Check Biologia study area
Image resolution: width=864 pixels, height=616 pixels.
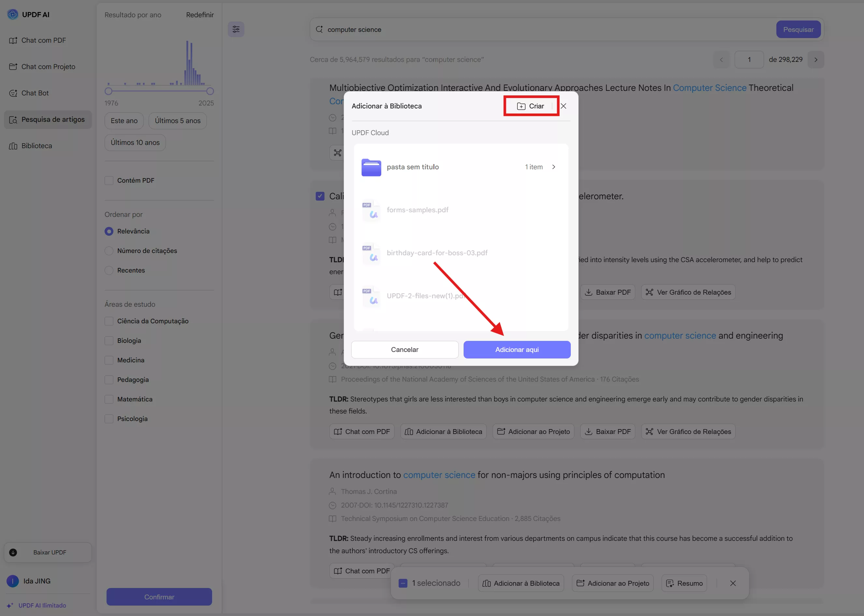[109, 341]
